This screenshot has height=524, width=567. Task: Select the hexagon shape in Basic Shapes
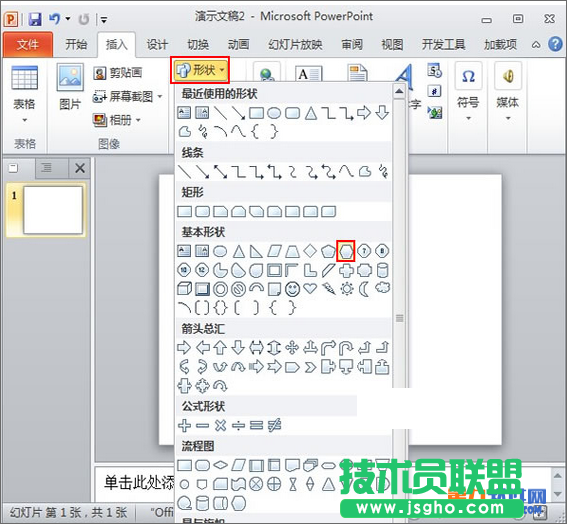tap(346, 251)
